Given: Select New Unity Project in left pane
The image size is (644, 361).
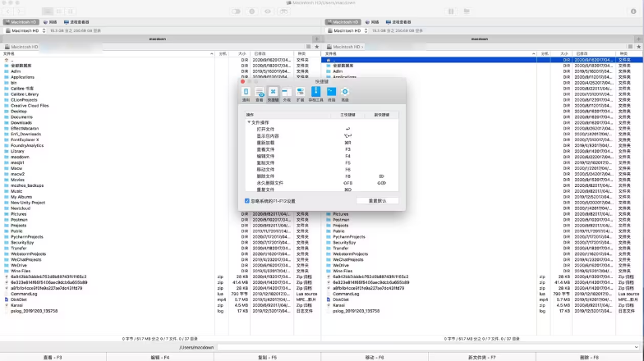Looking at the screenshot, I should point(28,203).
